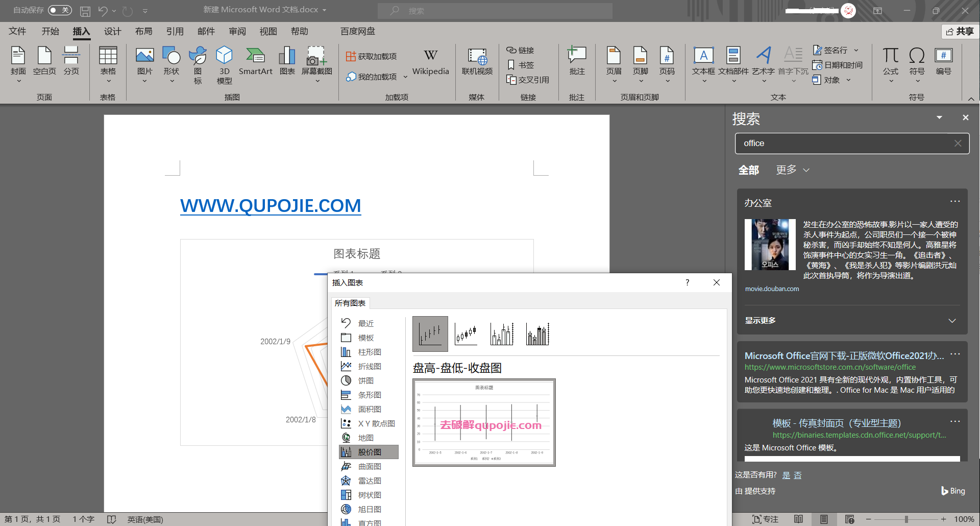Click the stock chart preview thumbnail
This screenshot has width=980, height=526.
(x=484, y=422)
